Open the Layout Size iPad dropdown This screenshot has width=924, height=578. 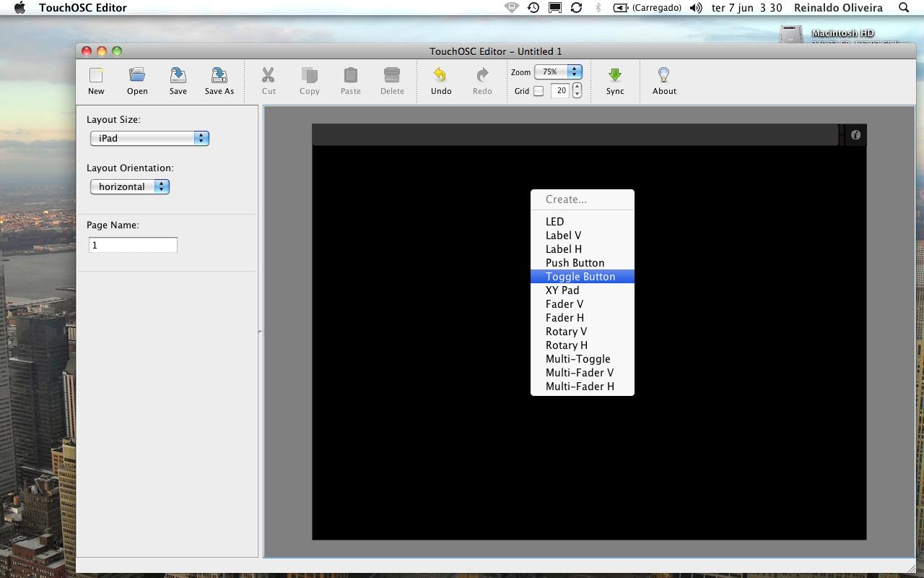pos(149,138)
